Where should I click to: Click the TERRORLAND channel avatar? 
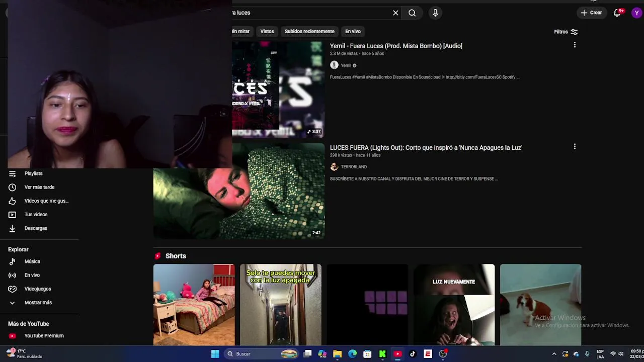[x=334, y=167]
